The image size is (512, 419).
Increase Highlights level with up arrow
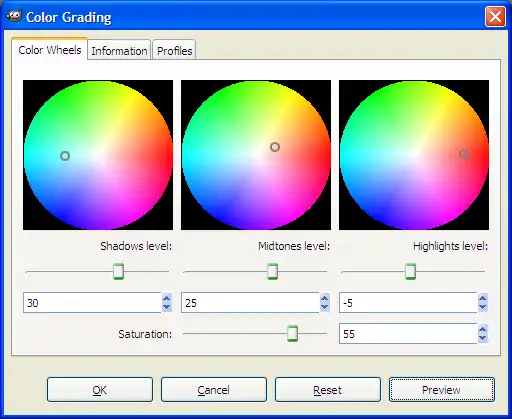pos(483,298)
